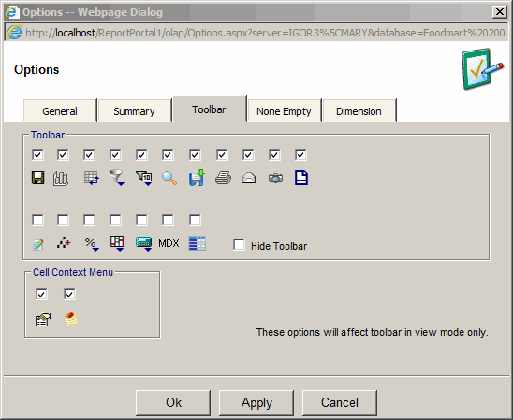Check the box above the MDX icon
513x420 pixels.
[x=168, y=220]
